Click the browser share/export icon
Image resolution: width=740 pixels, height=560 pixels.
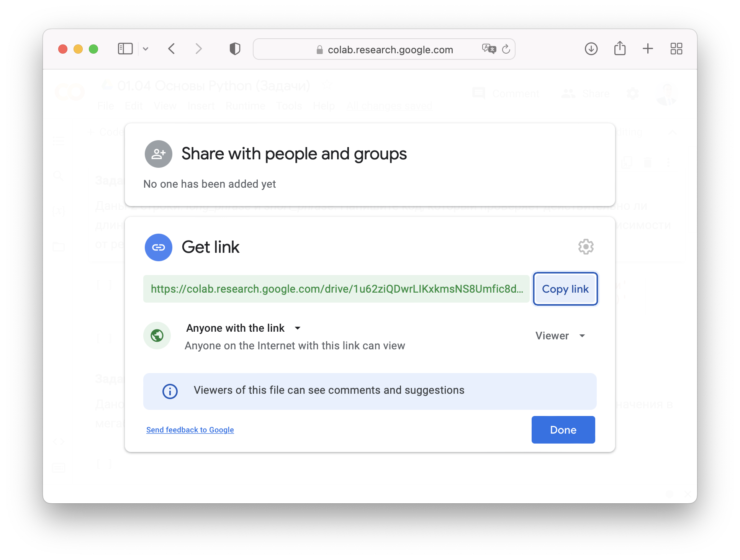620,49
